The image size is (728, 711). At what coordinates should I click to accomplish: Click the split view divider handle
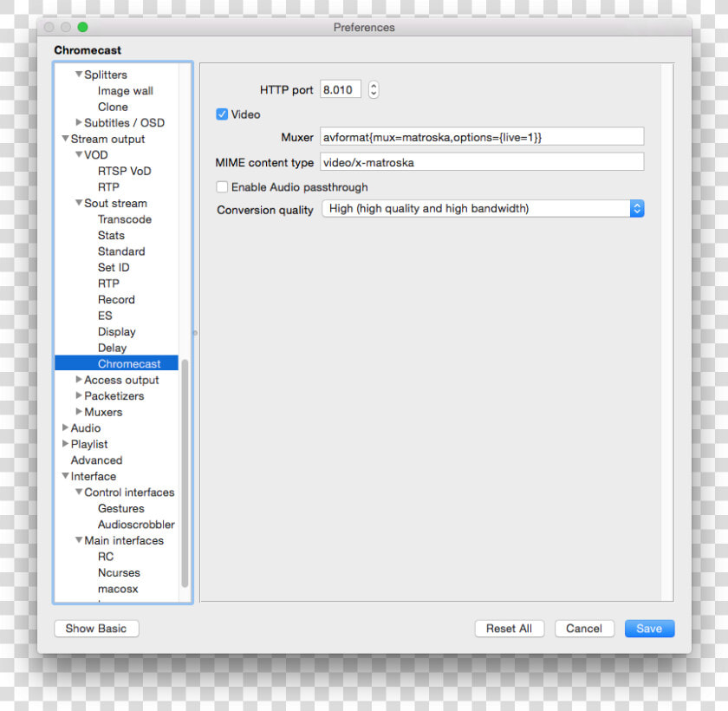click(x=196, y=332)
